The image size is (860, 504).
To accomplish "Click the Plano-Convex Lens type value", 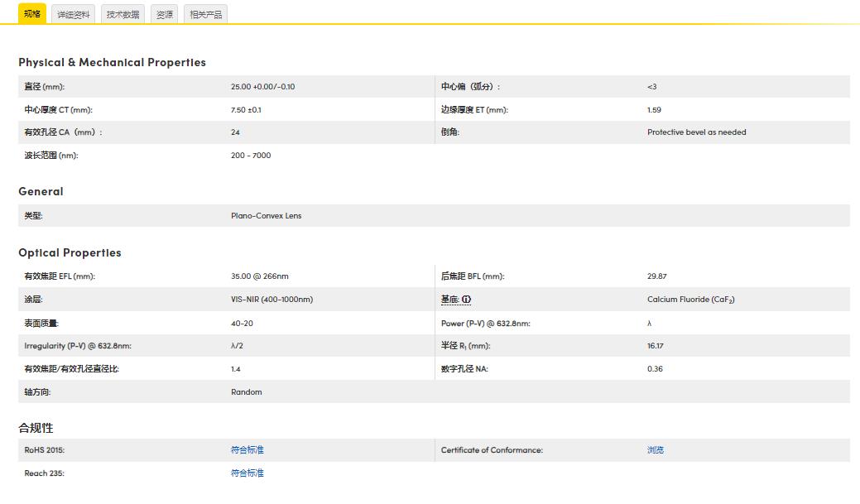I will click(x=266, y=216).
